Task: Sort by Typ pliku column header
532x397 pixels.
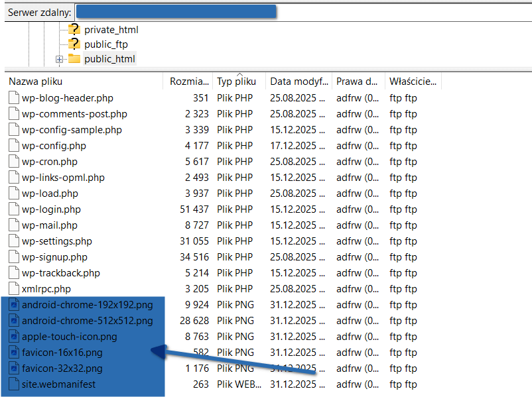Action: (x=236, y=82)
